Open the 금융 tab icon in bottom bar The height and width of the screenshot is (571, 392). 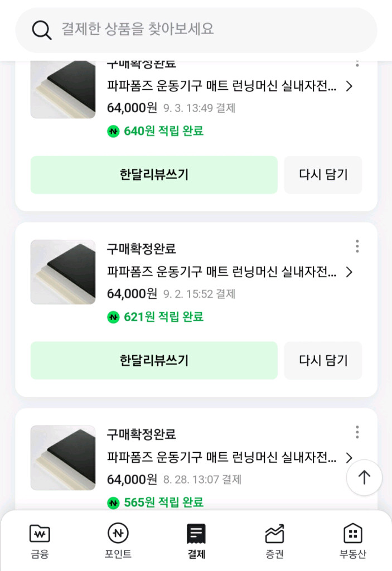pyautogui.click(x=39, y=534)
